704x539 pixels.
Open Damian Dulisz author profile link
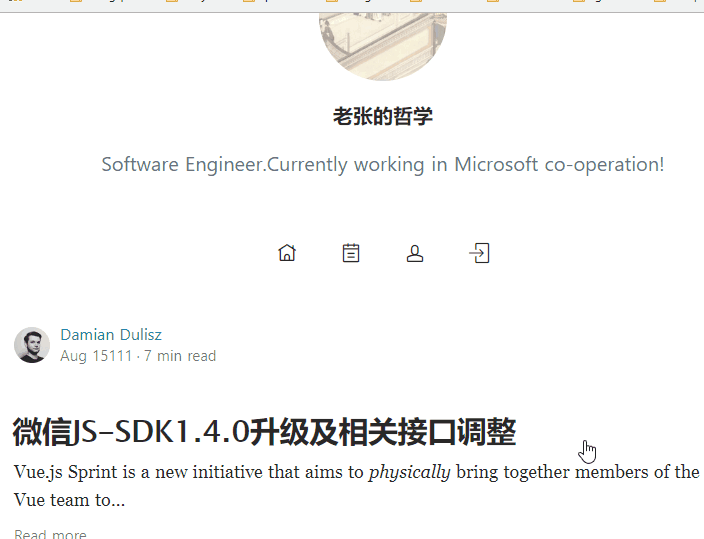(111, 335)
